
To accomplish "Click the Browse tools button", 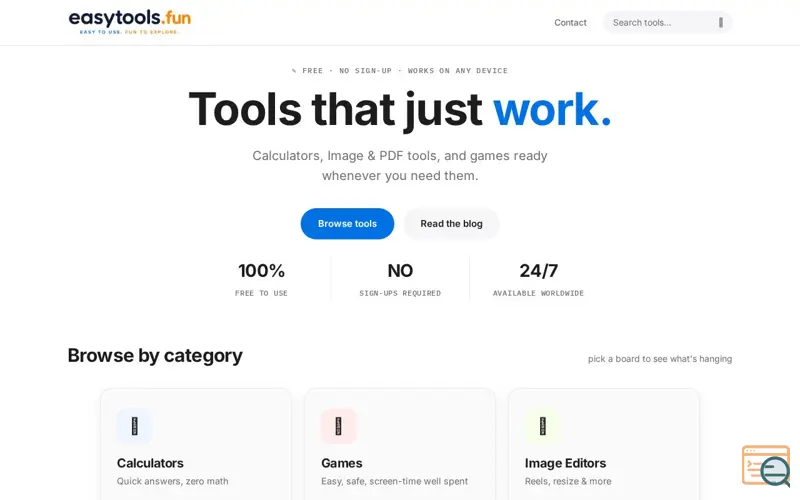I will point(347,223).
